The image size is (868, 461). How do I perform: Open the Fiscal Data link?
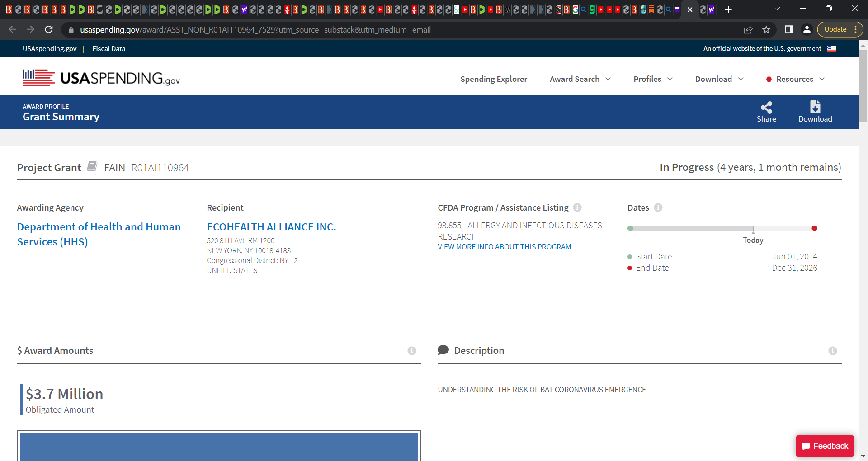pyautogui.click(x=109, y=48)
